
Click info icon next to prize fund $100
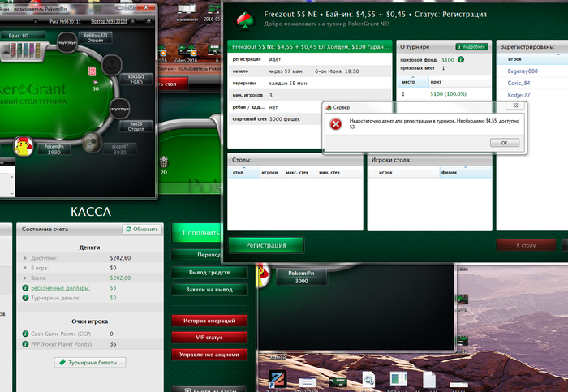tap(461, 60)
